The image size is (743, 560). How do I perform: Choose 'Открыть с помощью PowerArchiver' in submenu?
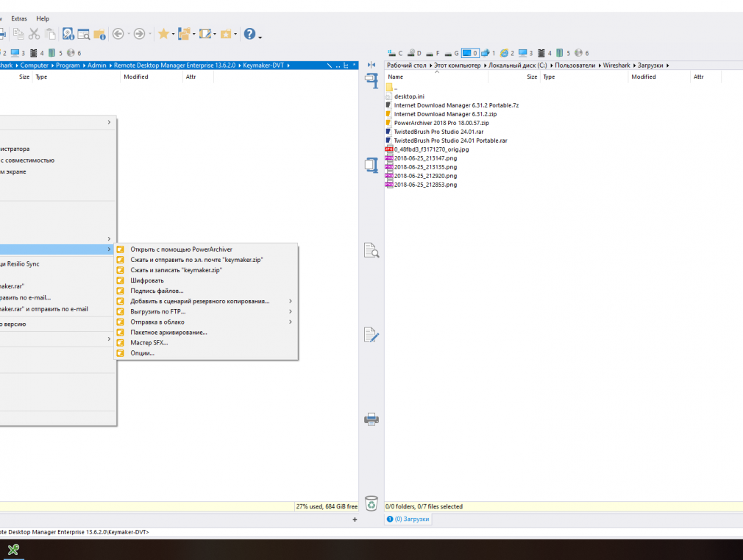click(206, 249)
